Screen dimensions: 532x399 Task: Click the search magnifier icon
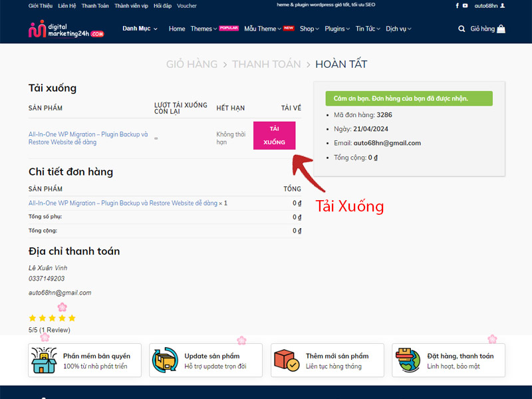[462, 29]
